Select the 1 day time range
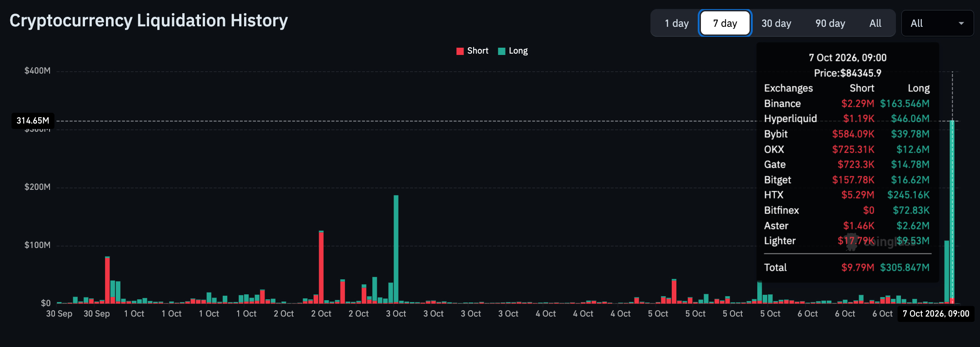 676,23
